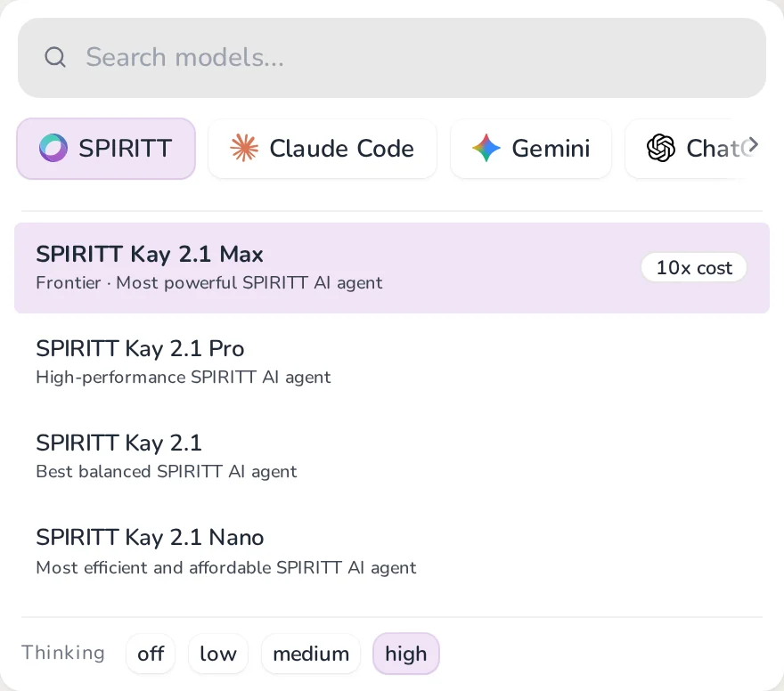Choose medium thinking level
The image size is (784, 691).
tap(311, 654)
